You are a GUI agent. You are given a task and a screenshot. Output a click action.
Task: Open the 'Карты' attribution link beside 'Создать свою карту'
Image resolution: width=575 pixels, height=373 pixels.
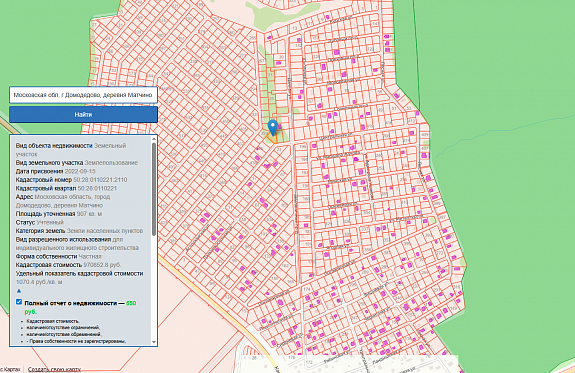[x=10, y=369]
